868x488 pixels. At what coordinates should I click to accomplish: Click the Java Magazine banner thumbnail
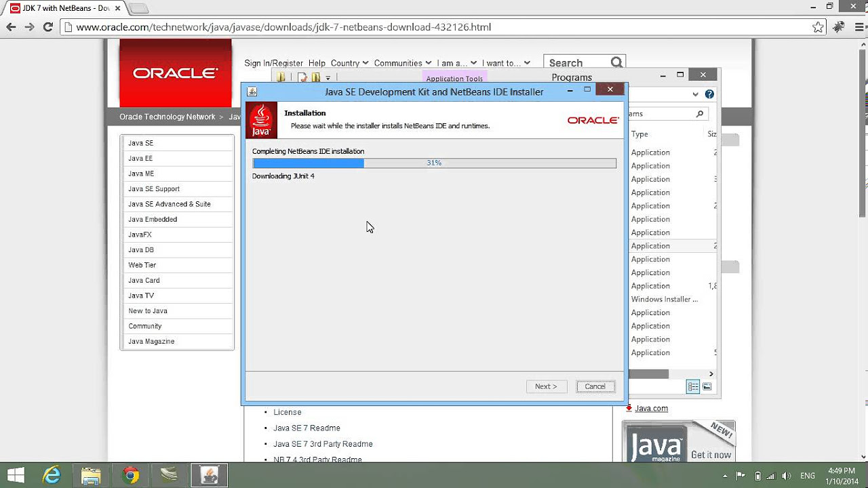(679, 441)
